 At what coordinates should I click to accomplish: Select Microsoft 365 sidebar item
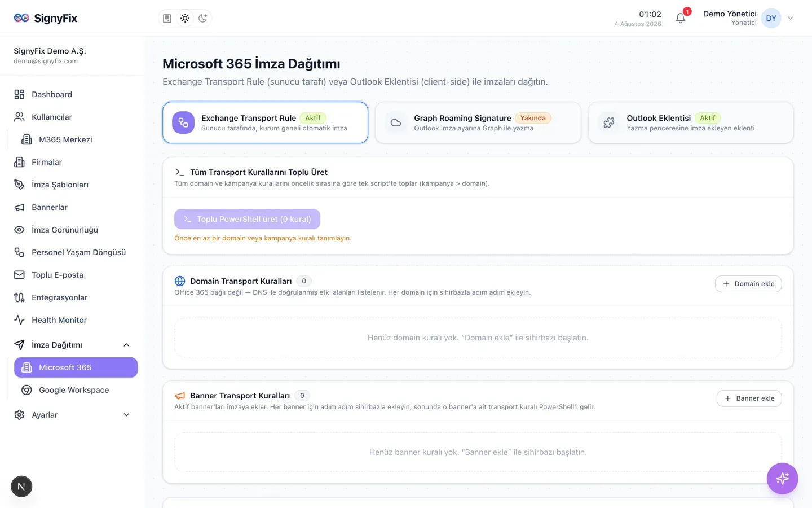point(76,367)
